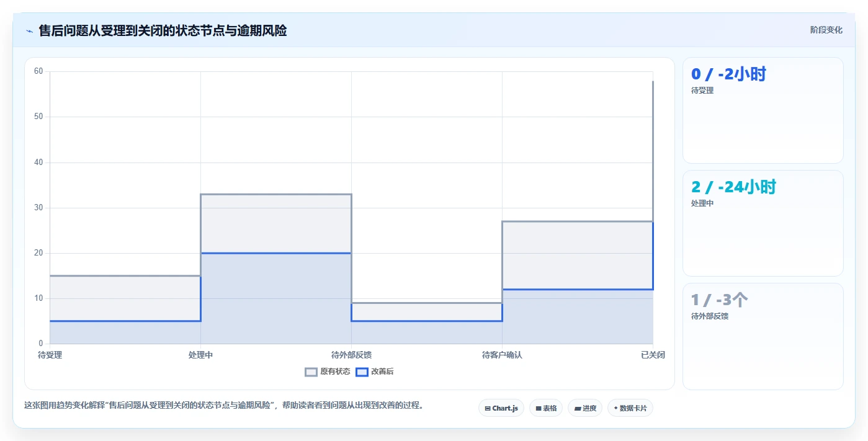Open the 处理中 card showing 2 / -24小时

(x=763, y=223)
